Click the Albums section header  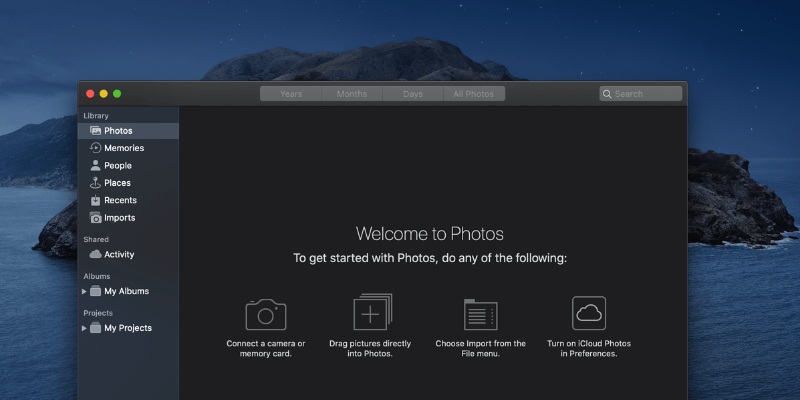97,276
